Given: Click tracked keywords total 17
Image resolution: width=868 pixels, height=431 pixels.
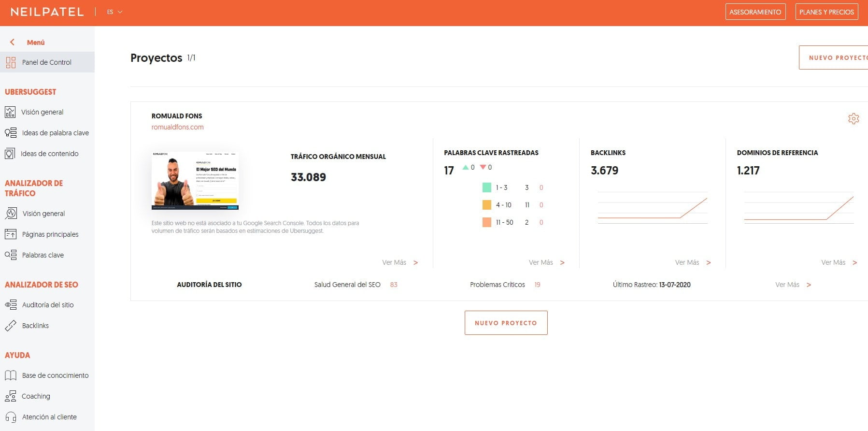Looking at the screenshot, I should point(449,171).
